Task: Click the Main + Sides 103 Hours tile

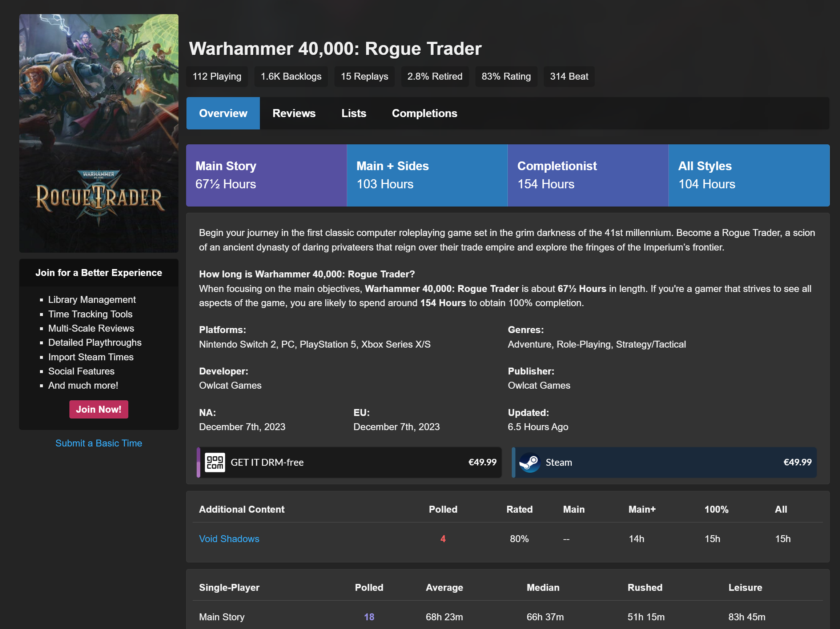Action: click(x=427, y=175)
